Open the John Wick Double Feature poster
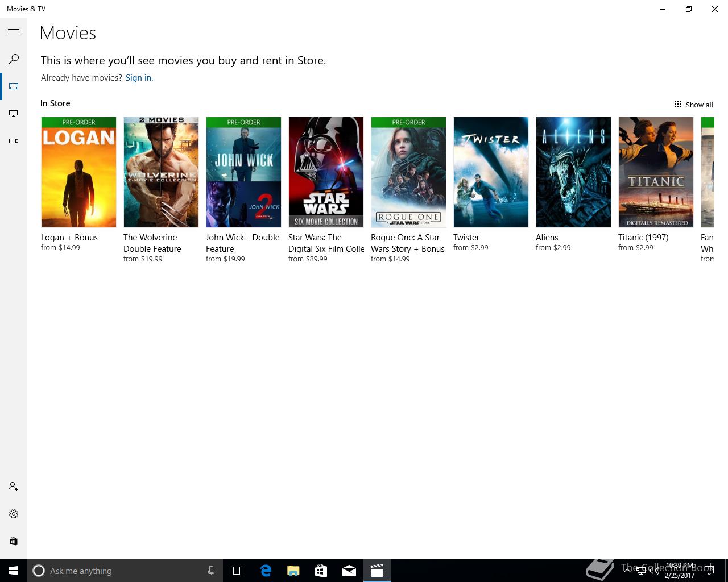 (243, 172)
